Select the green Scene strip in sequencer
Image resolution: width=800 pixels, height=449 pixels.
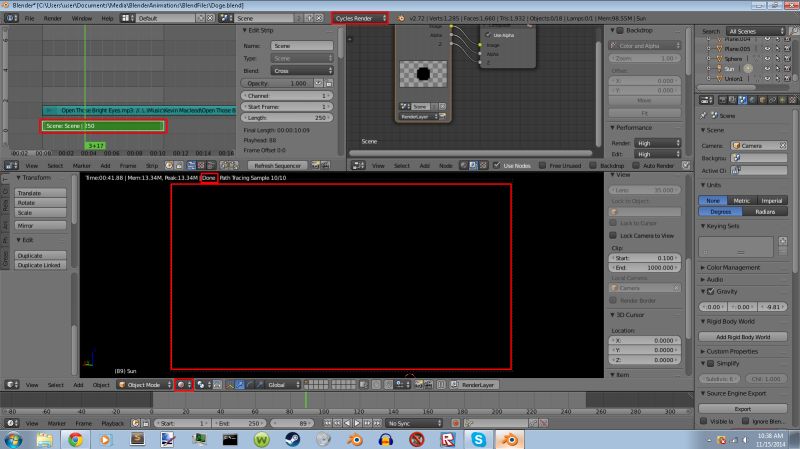(103, 126)
